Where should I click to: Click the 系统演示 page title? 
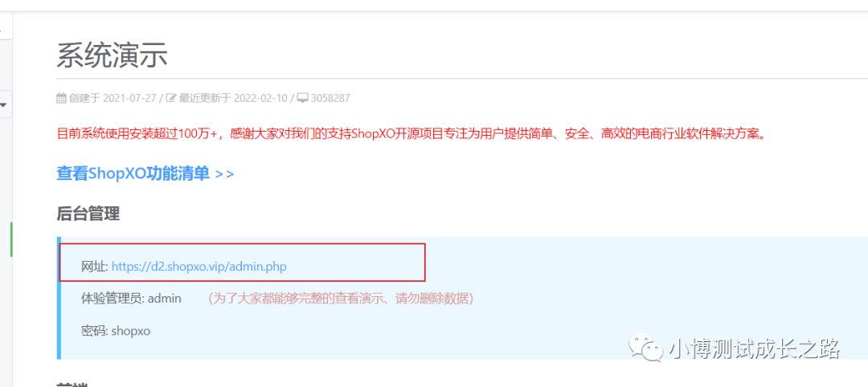pos(113,55)
